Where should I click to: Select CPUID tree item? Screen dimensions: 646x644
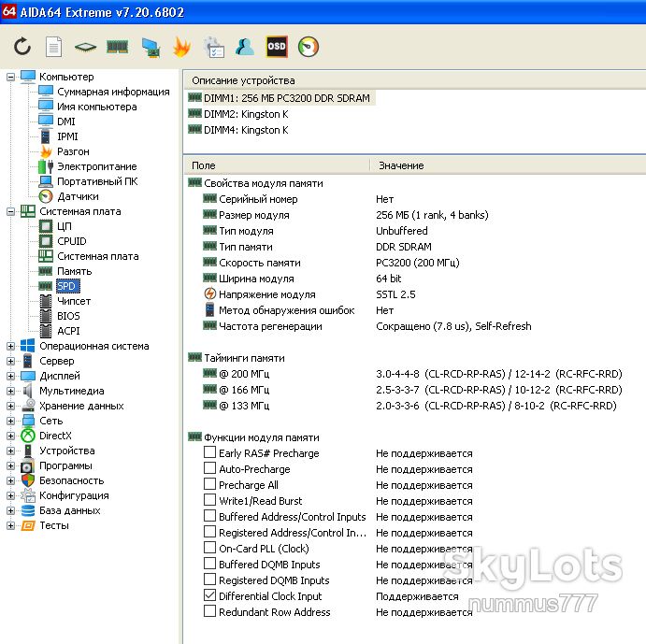pyautogui.click(x=72, y=241)
